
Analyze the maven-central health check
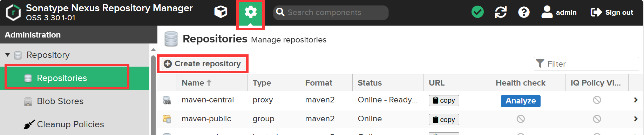[521, 101]
